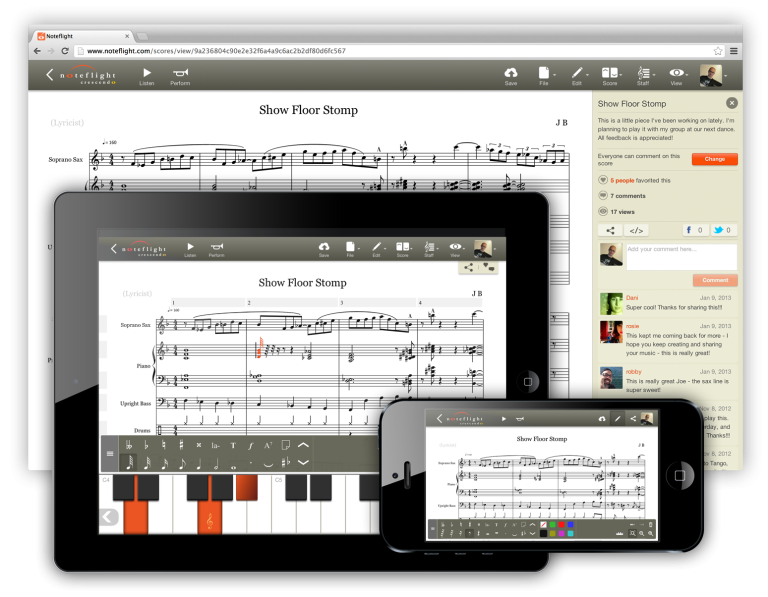768x597 pixels.
Task: Open commenter Dani's profile link
Action: (x=632, y=298)
